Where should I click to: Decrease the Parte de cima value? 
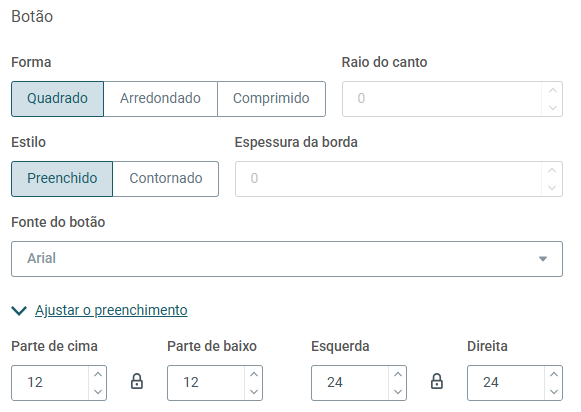click(x=98, y=391)
